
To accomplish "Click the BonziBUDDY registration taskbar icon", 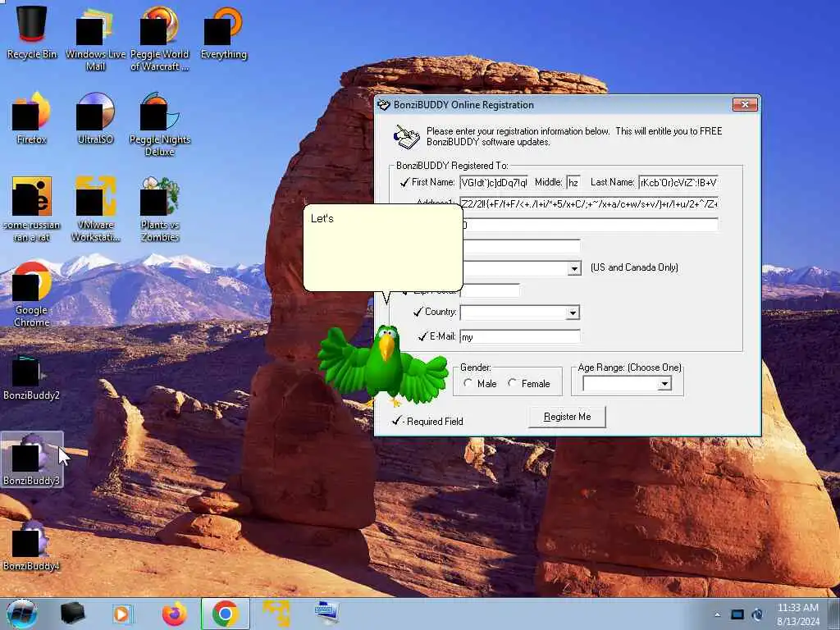I will [x=326, y=614].
